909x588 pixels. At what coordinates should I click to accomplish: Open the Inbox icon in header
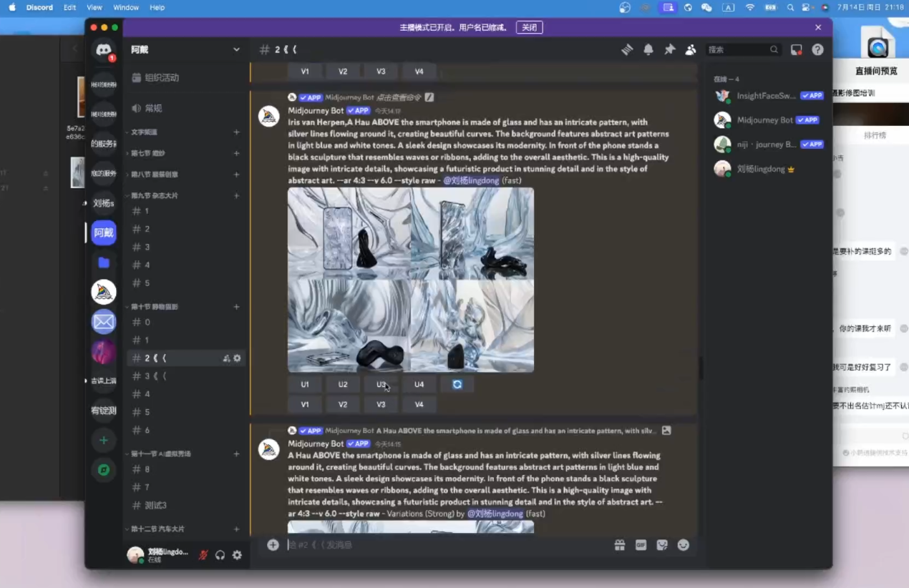tap(796, 49)
